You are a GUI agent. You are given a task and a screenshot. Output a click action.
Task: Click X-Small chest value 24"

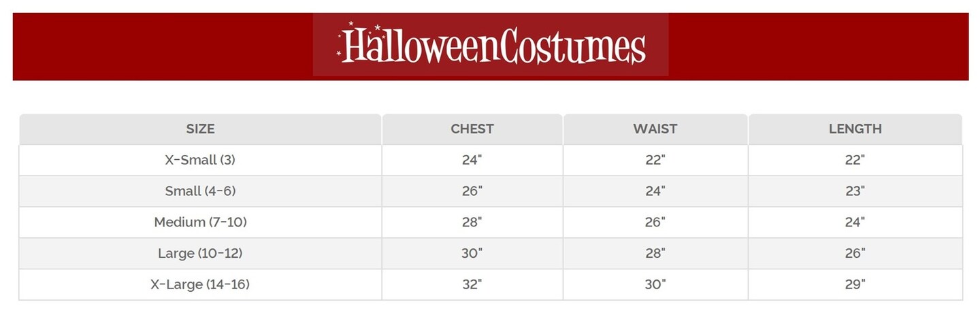tap(472, 160)
